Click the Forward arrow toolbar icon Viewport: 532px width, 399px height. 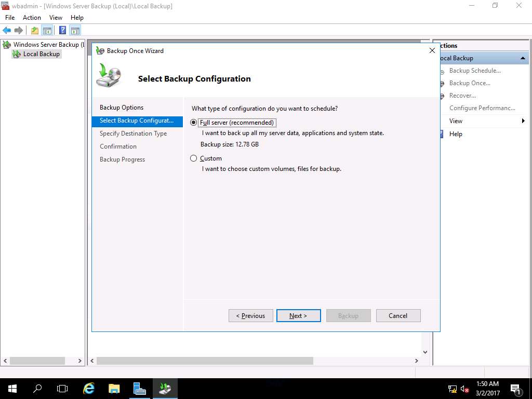(x=19, y=31)
